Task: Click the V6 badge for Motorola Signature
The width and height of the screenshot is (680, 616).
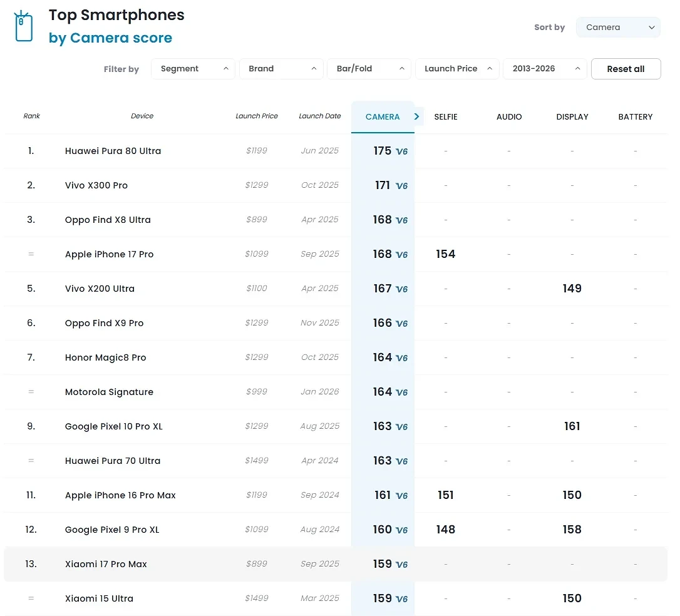Action: pyautogui.click(x=401, y=393)
